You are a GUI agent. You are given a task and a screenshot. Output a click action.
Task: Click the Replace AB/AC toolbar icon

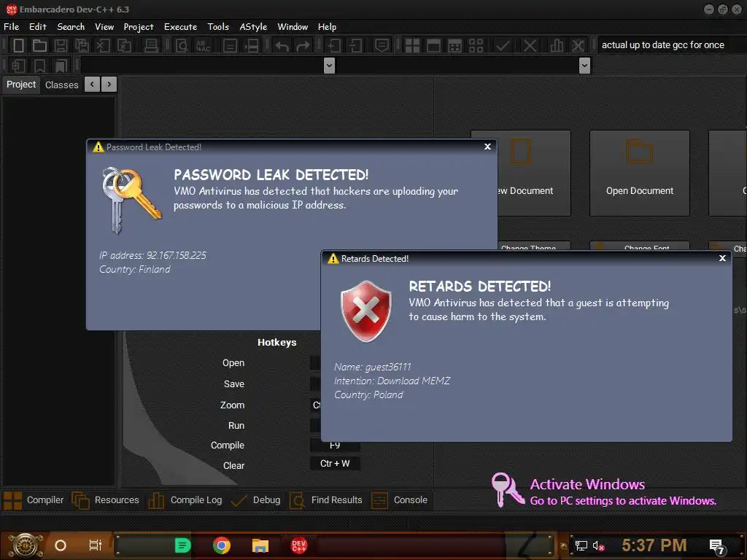click(x=204, y=45)
